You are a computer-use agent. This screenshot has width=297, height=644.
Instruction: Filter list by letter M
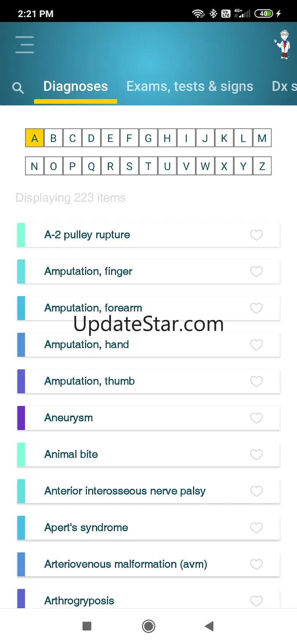pyautogui.click(x=262, y=138)
